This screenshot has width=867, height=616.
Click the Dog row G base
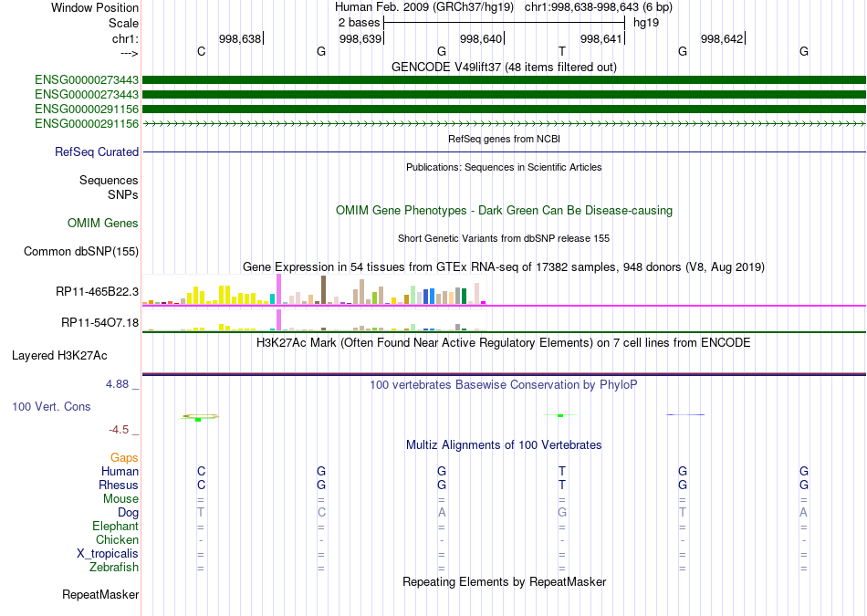coord(562,513)
